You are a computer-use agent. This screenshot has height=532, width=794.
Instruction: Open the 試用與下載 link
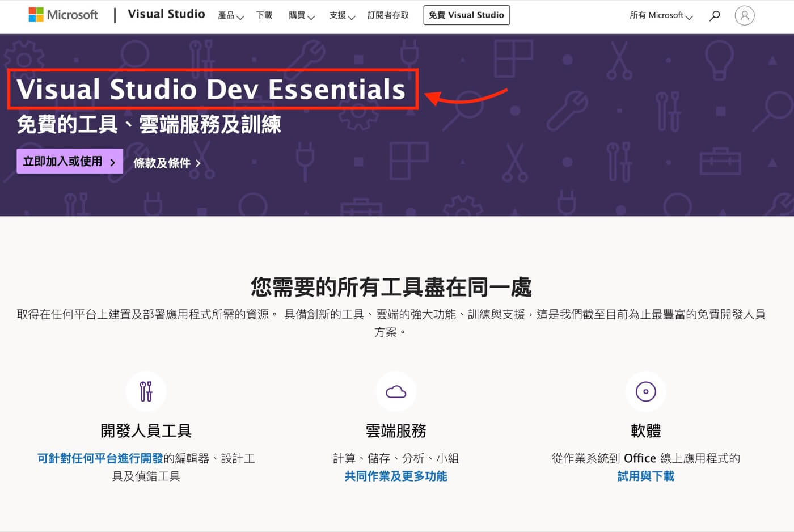coord(646,476)
